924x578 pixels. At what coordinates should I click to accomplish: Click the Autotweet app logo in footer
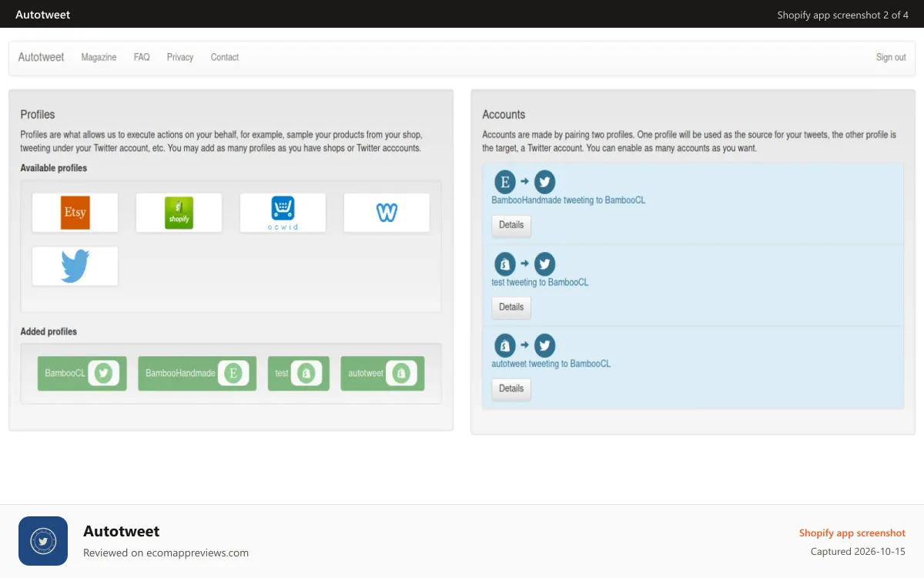point(43,541)
